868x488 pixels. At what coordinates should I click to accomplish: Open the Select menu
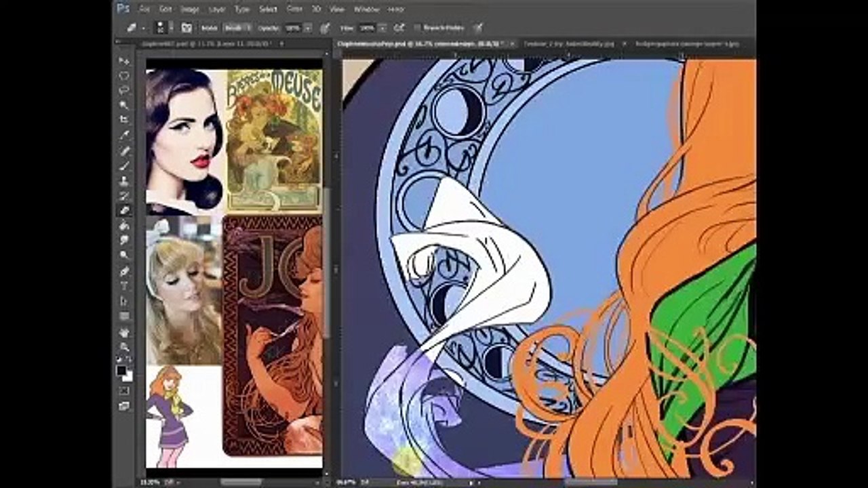268,9
